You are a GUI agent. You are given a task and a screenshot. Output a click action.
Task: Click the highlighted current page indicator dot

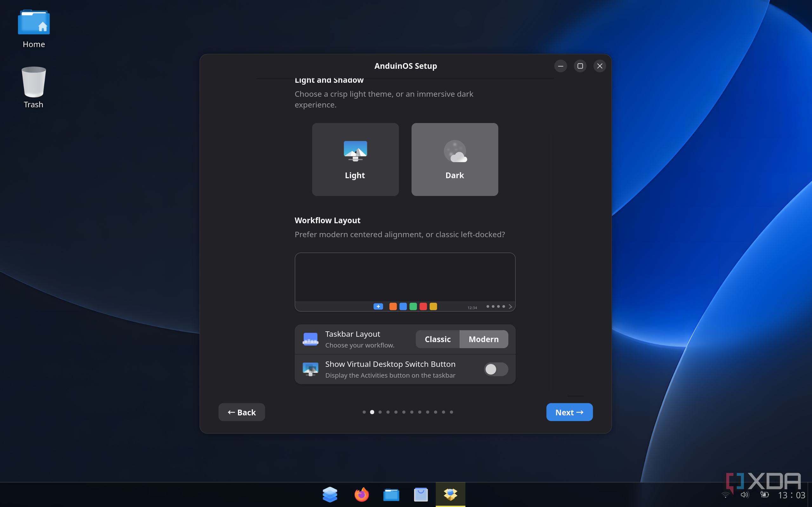coord(372,412)
